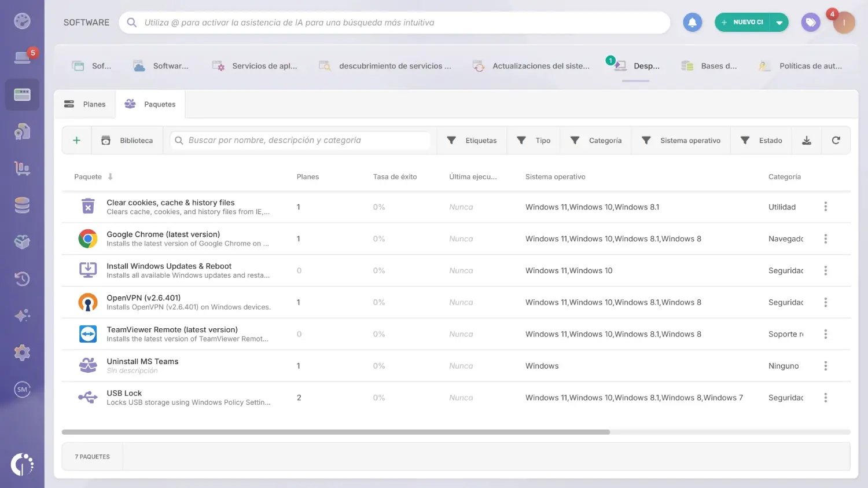Open the laptop icon with 5 badge
The width and height of the screenshot is (868, 488).
coord(22,57)
